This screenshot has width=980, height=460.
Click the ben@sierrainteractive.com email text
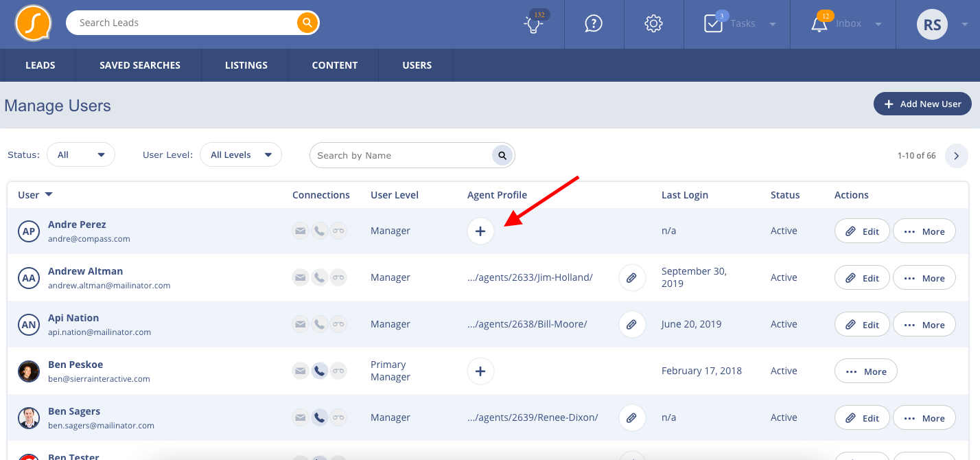pyautogui.click(x=99, y=379)
